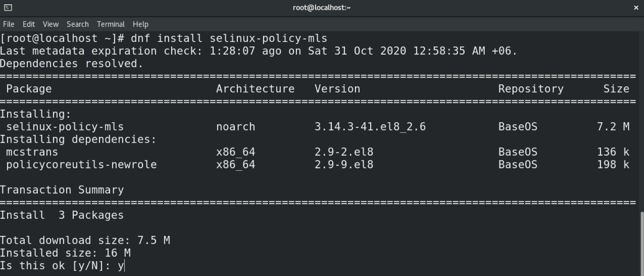
Task: Open the File menu
Action: 8,24
